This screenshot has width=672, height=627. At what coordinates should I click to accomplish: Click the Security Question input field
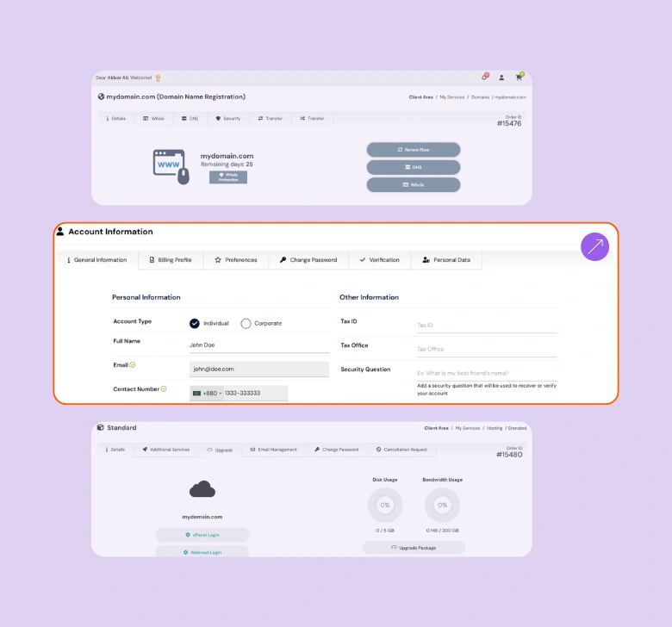click(x=487, y=373)
